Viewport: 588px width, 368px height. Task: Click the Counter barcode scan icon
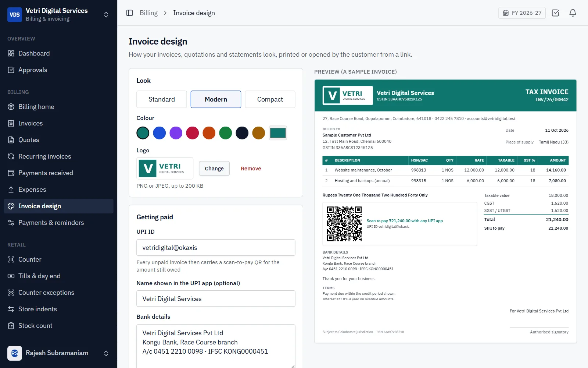(11, 259)
